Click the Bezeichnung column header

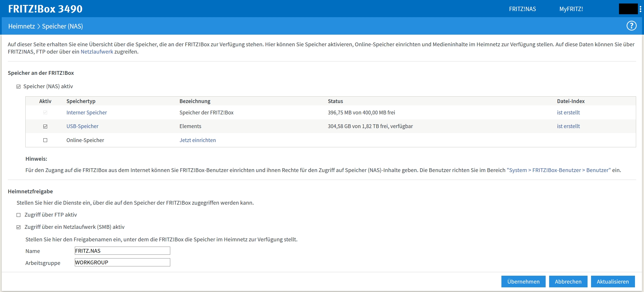tap(195, 101)
